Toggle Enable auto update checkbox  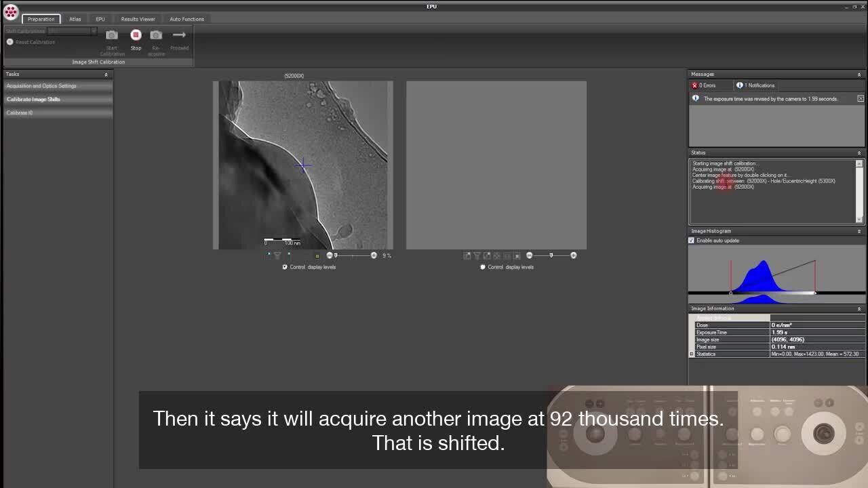coord(692,241)
